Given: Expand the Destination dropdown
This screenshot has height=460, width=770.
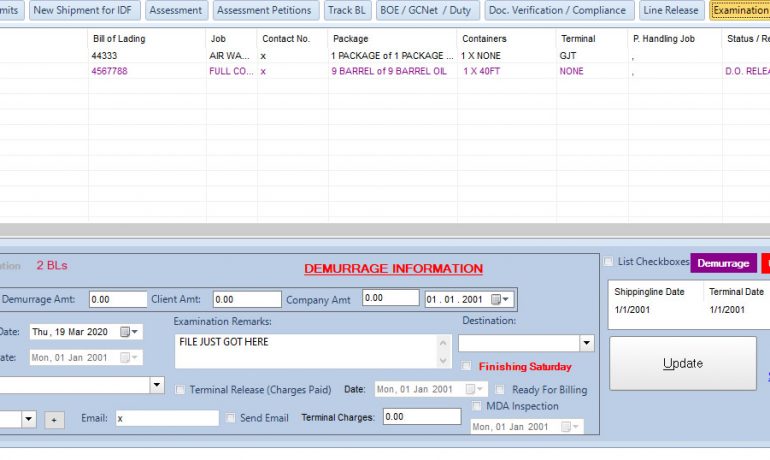Looking at the screenshot, I should (x=586, y=343).
